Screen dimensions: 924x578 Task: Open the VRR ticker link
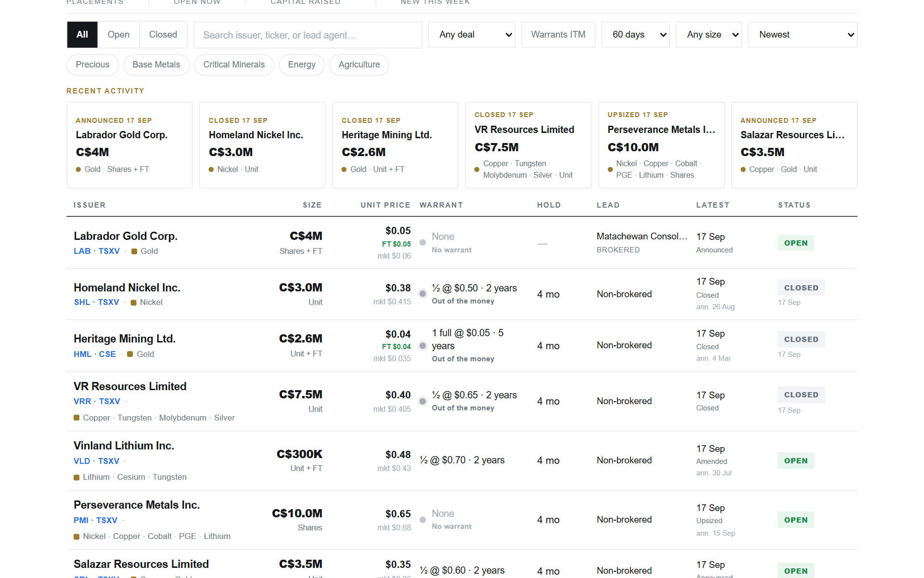[82, 401]
